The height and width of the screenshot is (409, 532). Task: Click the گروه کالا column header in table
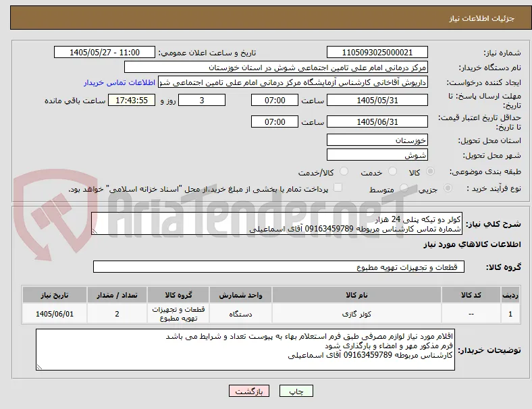click(178, 295)
